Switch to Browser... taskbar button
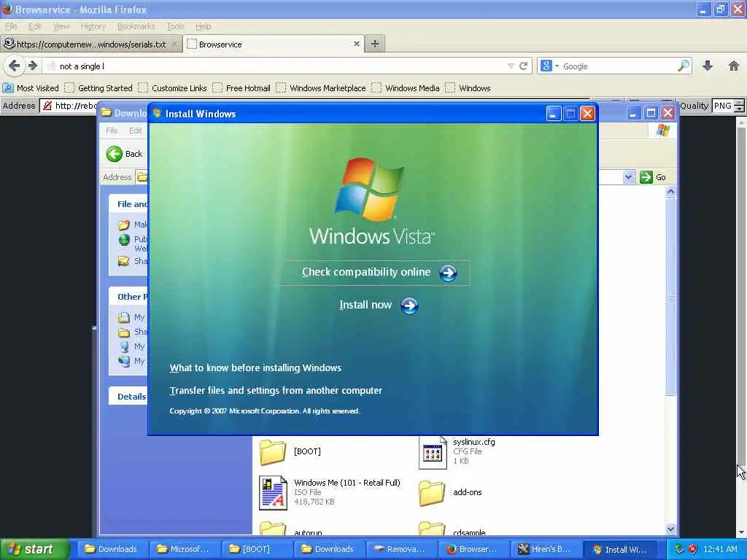Screen dimensions: 747x560 pos(473,549)
